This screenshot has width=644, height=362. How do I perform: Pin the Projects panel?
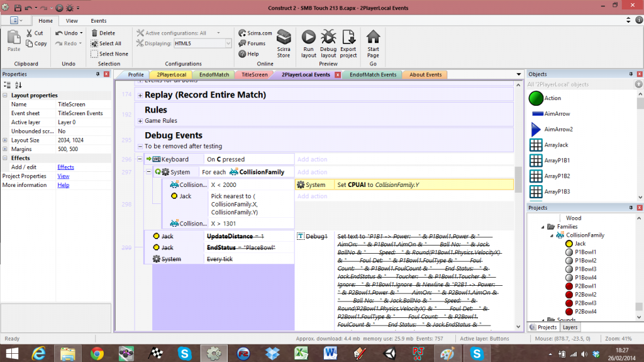click(631, 208)
